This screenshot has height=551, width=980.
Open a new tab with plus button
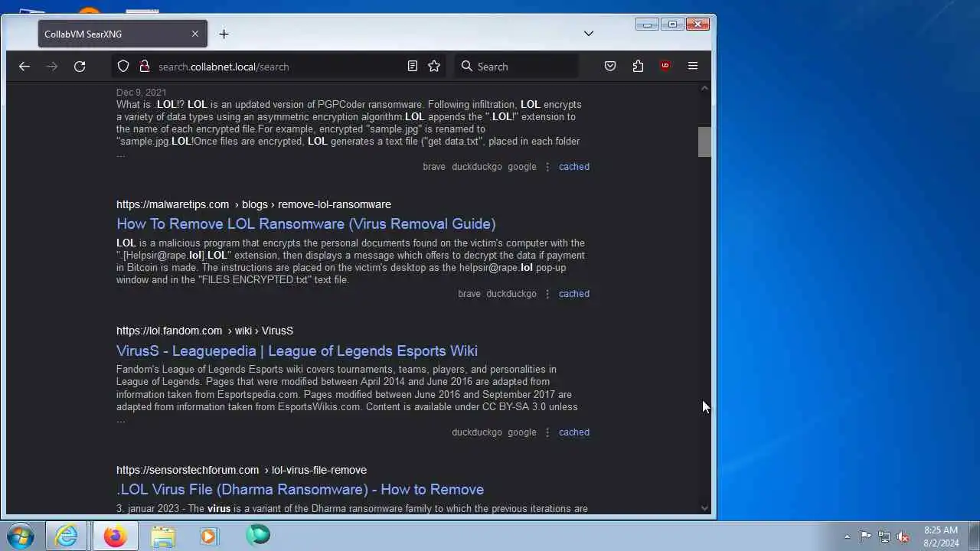pos(224,34)
